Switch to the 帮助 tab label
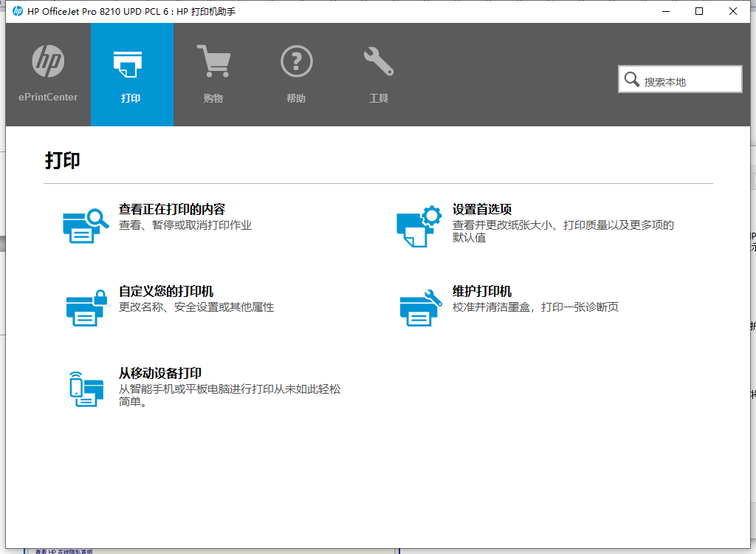The height and width of the screenshot is (554, 756). (x=296, y=98)
